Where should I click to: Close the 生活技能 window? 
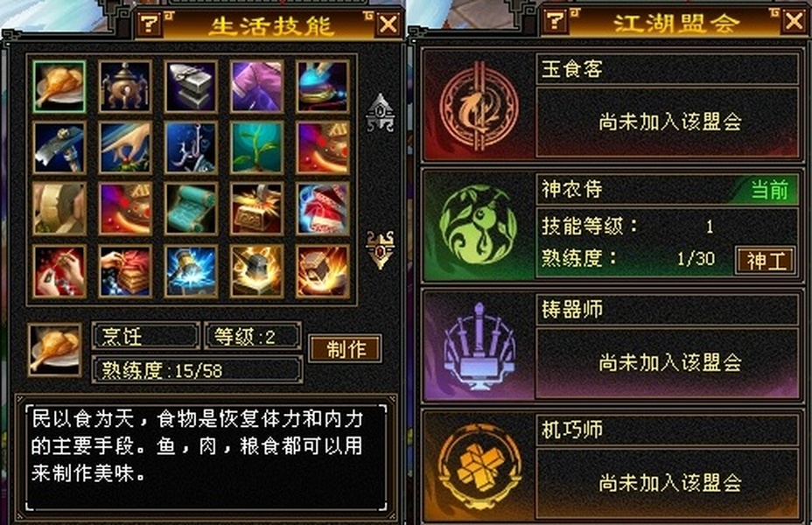(x=388, y=24)
